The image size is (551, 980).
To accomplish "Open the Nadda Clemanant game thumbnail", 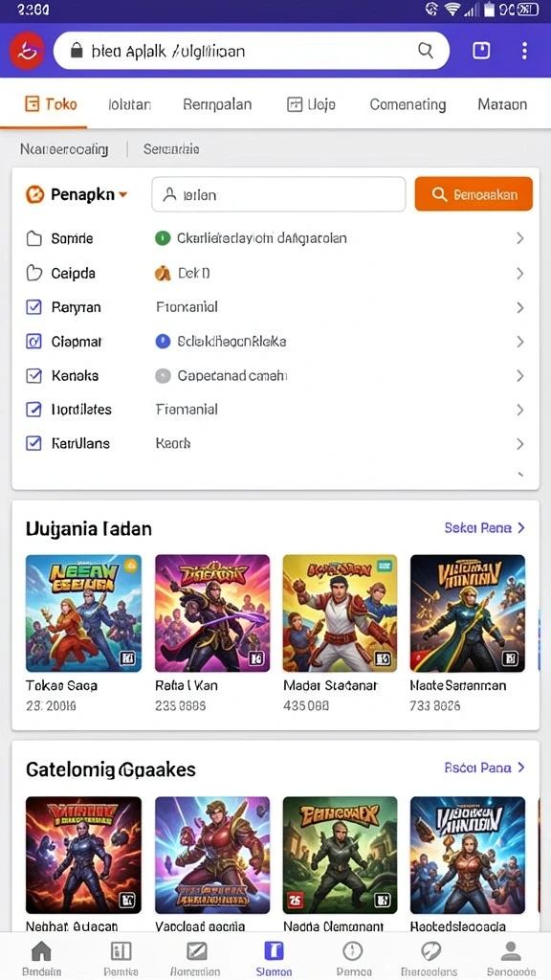I will click(340, 855).
